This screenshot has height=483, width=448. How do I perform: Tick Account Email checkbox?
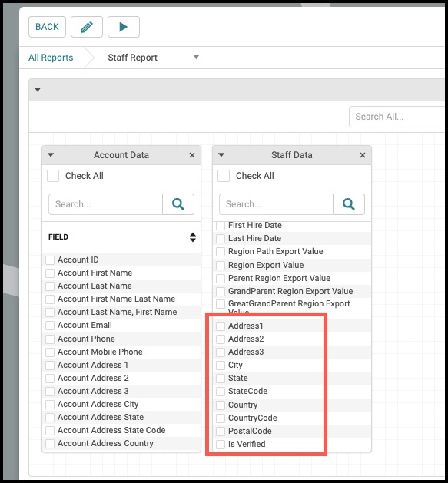50,326
